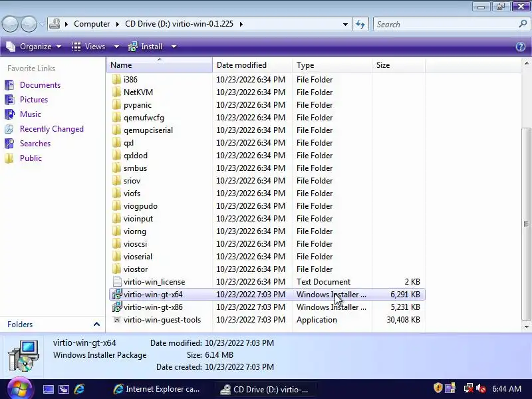Select the smbus folder icon

click(x=116, y=168)
